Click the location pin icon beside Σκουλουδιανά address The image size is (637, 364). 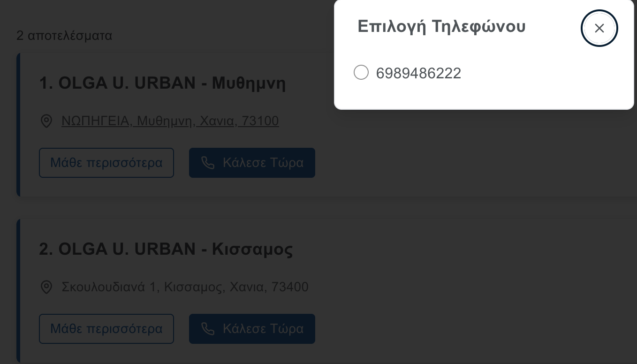[x=46, y=287]
